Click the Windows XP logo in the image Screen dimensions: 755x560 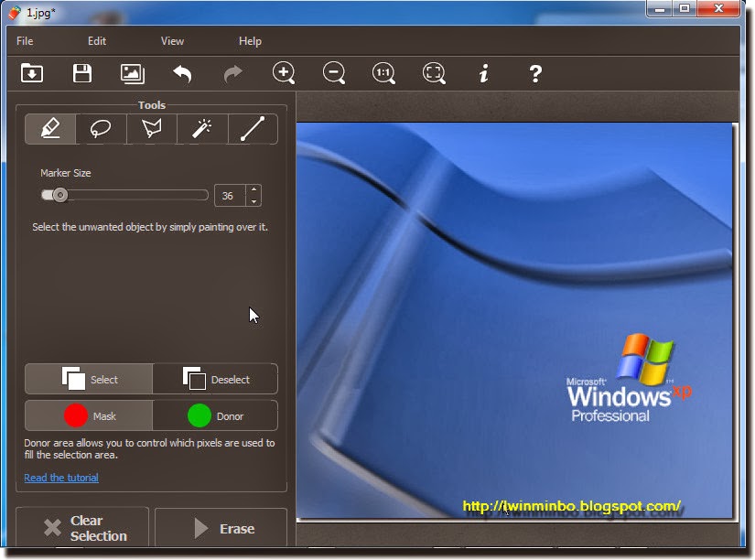tap(630, 379)
